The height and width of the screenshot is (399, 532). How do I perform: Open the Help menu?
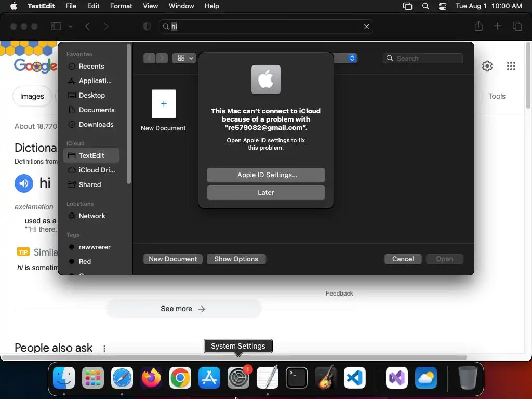tap(212, 6)
